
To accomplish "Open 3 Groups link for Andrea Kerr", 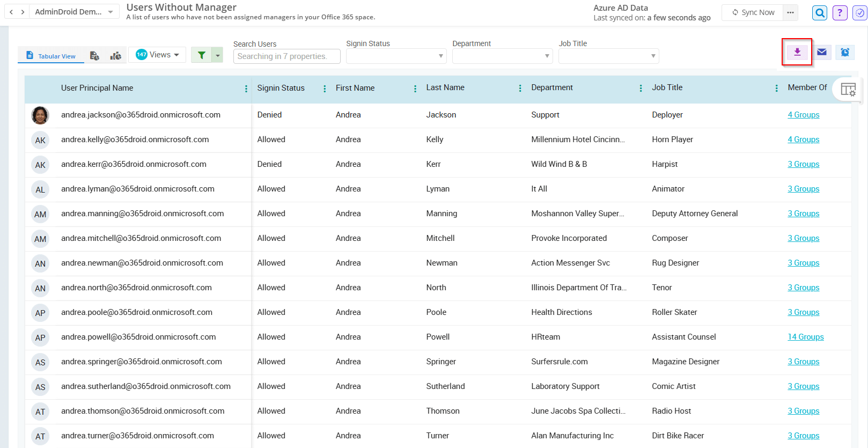I will coord(803,164).
